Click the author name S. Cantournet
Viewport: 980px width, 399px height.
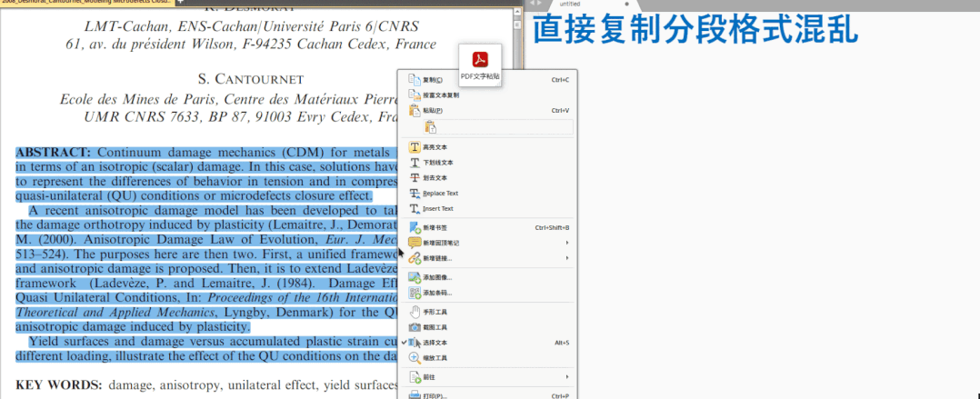tap(251, 79)
